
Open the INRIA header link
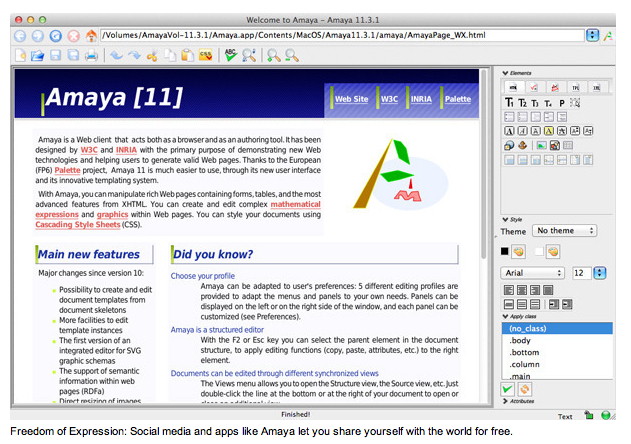coord(421,99)
